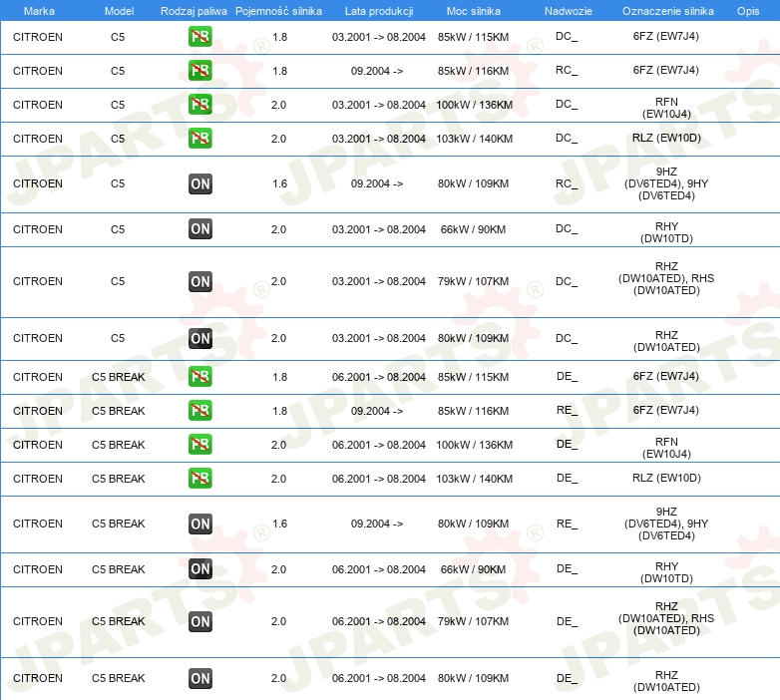Viewport: 780px width, 700px height.
Task: Select RLZ (EW10D) in the DE_ body row
Action: coord(666,478)
